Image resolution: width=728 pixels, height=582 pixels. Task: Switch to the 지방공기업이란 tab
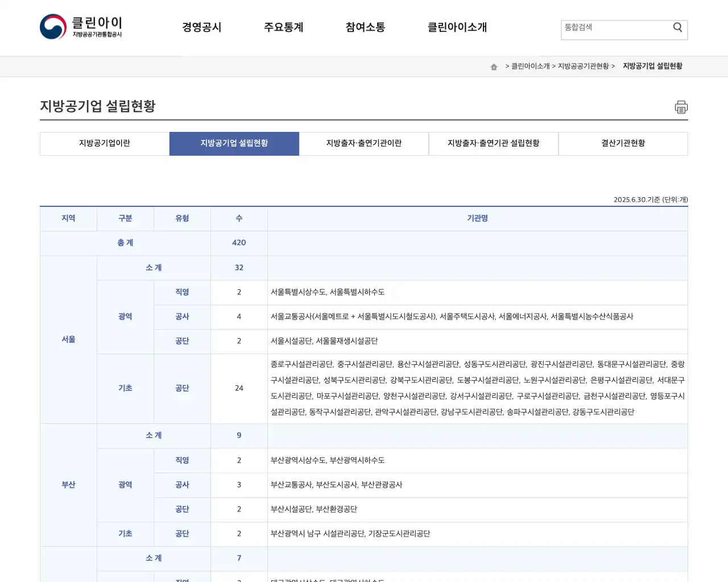[x=104, y=143]
